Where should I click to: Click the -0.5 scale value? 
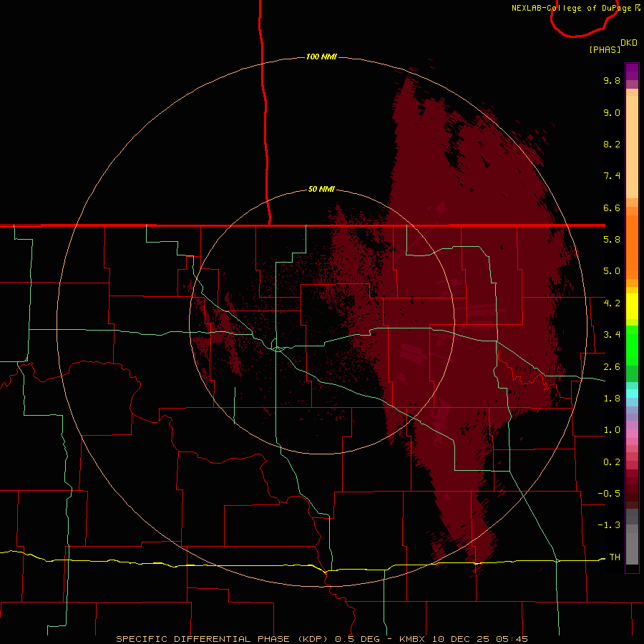pos(609,494)
